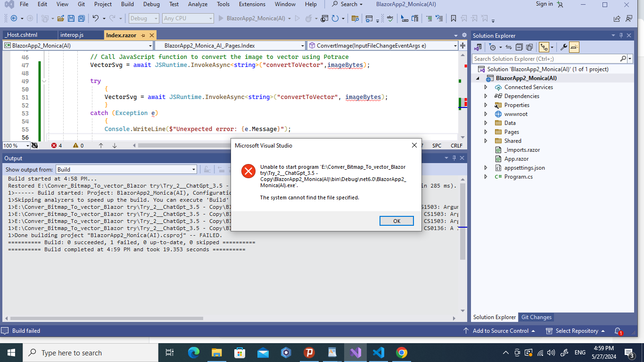Collapse All icon in Solution Explorer toolbar
Viewport: 644px width, 362px height.
(x=519, y=47)
